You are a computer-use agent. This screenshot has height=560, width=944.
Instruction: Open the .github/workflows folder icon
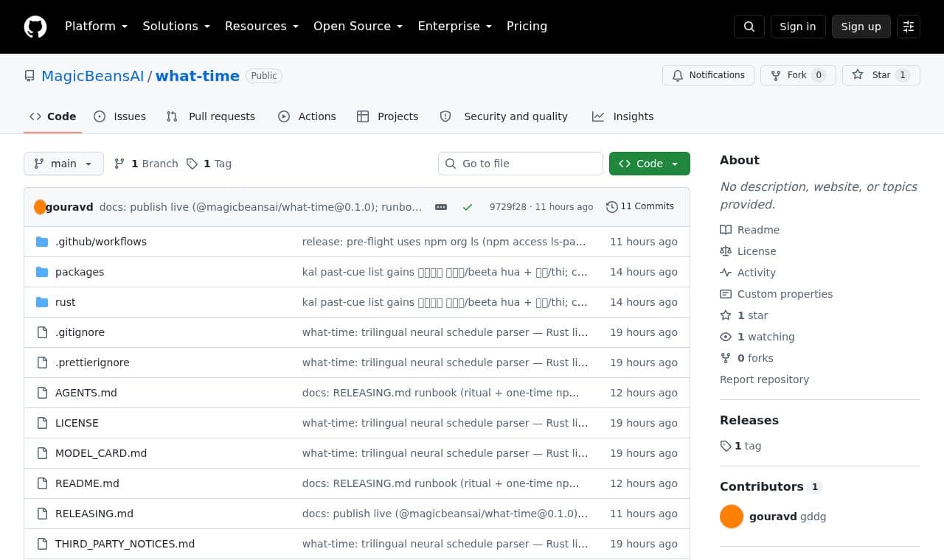42,242
